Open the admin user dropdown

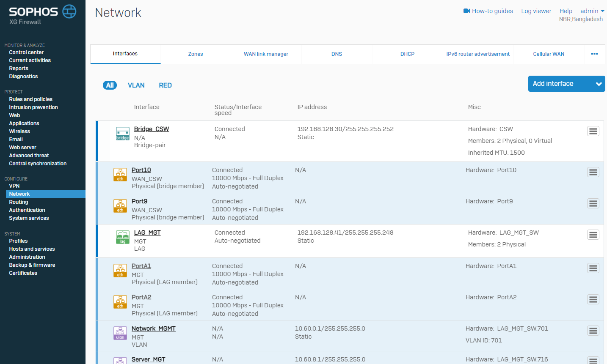pyautogui.click(x=592, y=11)
